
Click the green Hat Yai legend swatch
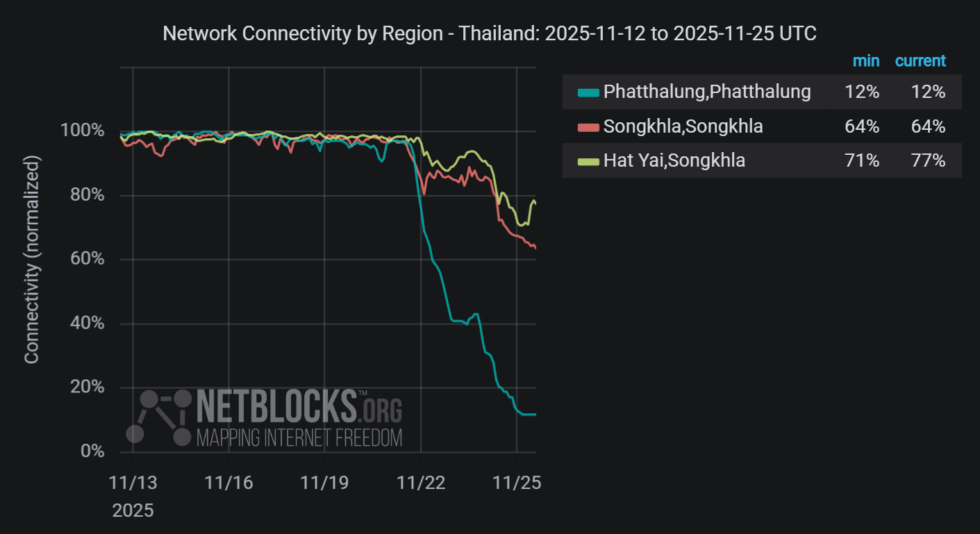tap(588, 161)
